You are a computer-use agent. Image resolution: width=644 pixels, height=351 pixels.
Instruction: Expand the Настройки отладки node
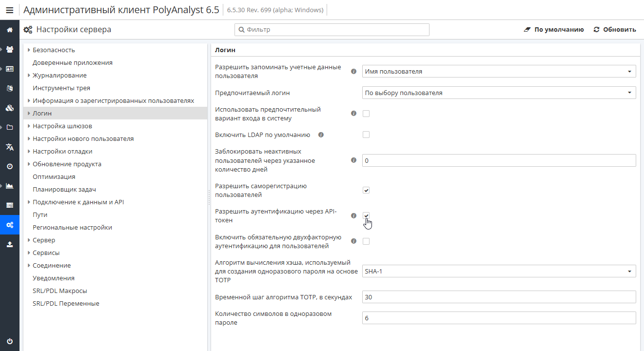[x=29, y=151]
